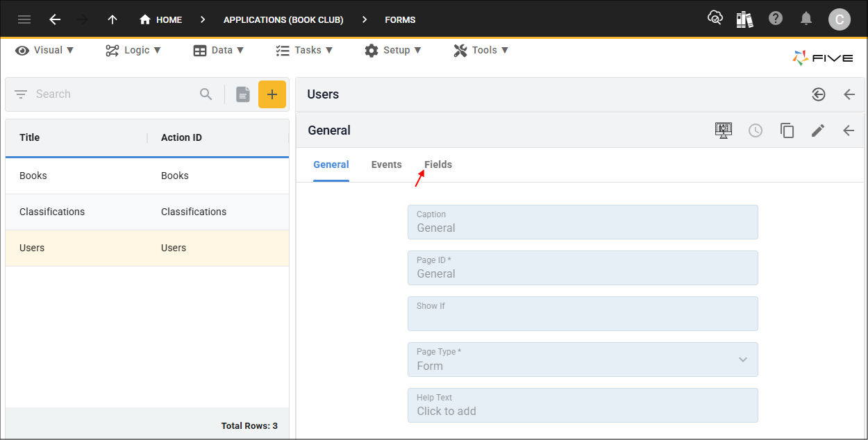
Task: Open the Tools menu
Action: click(481, 50)
